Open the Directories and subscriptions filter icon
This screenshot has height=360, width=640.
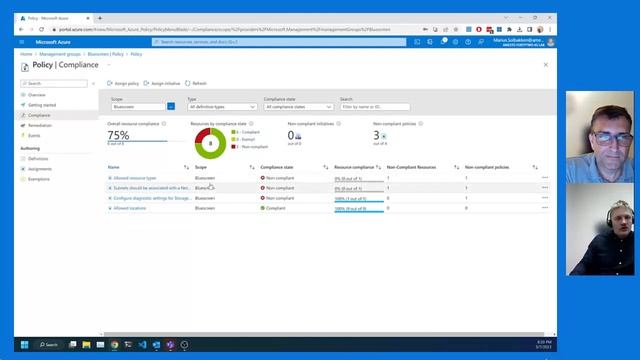tap(430, 42)
